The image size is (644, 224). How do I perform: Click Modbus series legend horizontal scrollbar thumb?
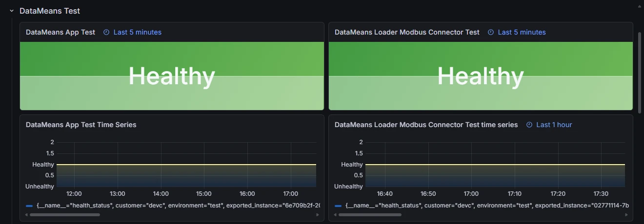[370, 214]
